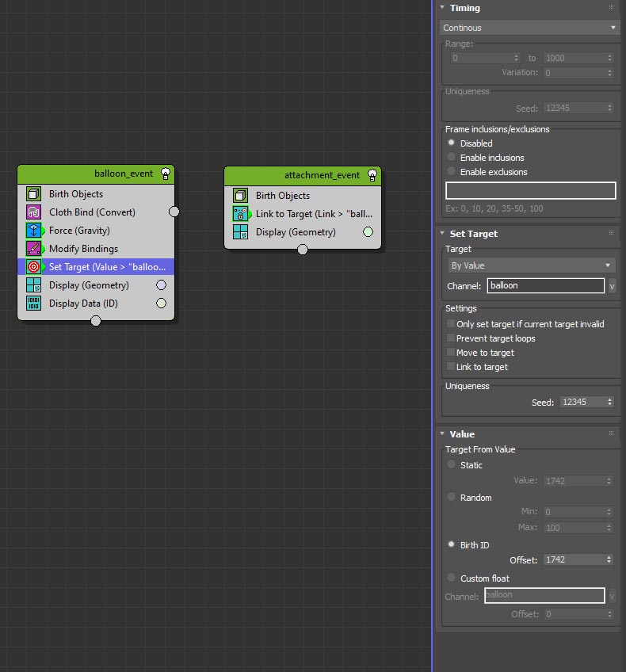Select the Link to Target operator icon
The image size is (626, 672).
click(241, 214)
